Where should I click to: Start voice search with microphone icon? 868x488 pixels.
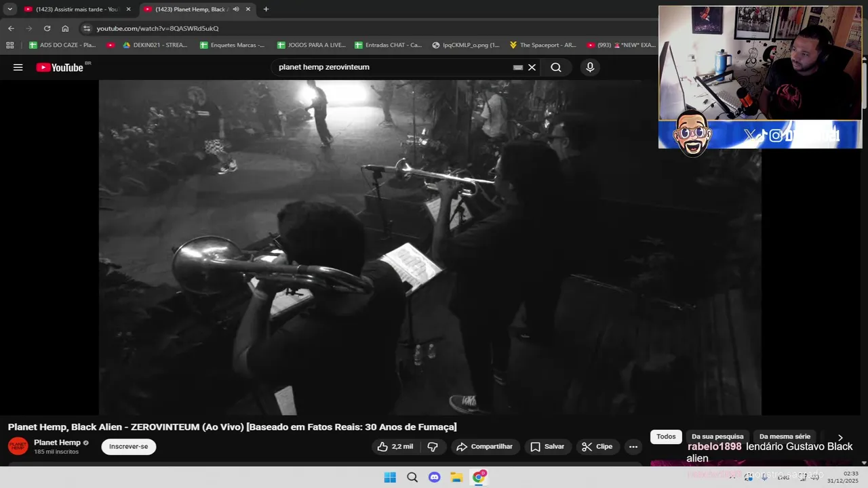click(590, 67)
